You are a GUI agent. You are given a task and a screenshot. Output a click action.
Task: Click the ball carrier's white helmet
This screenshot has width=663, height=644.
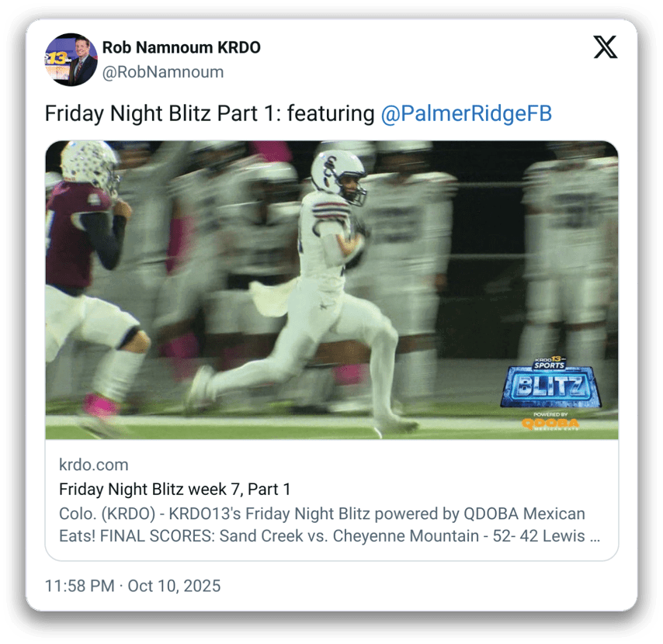338,175
